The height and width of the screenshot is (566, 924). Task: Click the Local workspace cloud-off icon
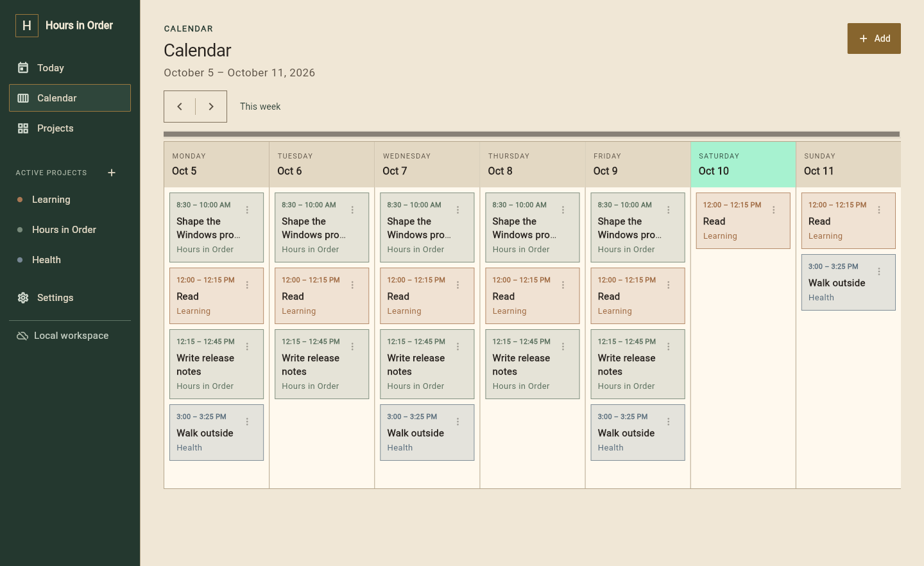[22, 336]
